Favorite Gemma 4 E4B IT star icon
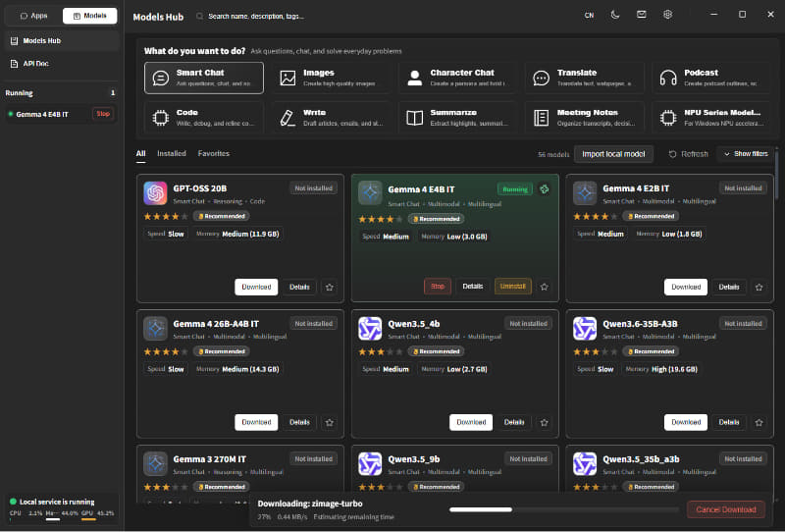The width and height of the screenshot is (785, 532). [x=545, y=287]
